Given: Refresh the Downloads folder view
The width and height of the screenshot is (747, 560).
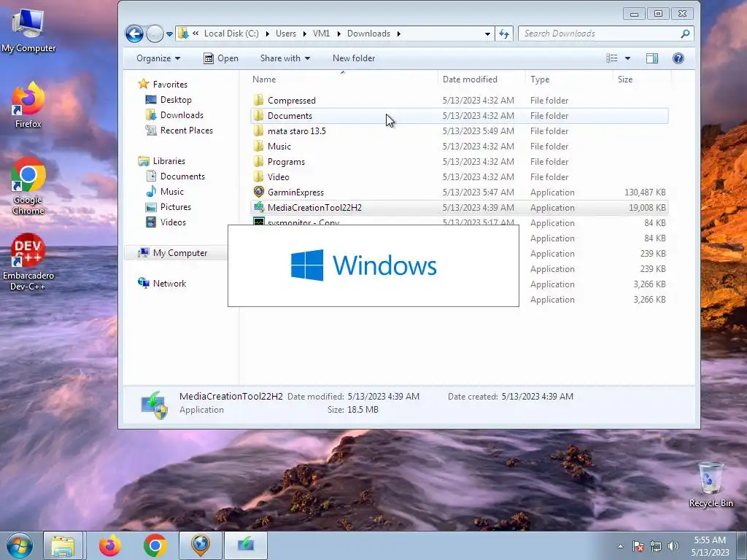Looking at the screenshot, I should [504, 34].
